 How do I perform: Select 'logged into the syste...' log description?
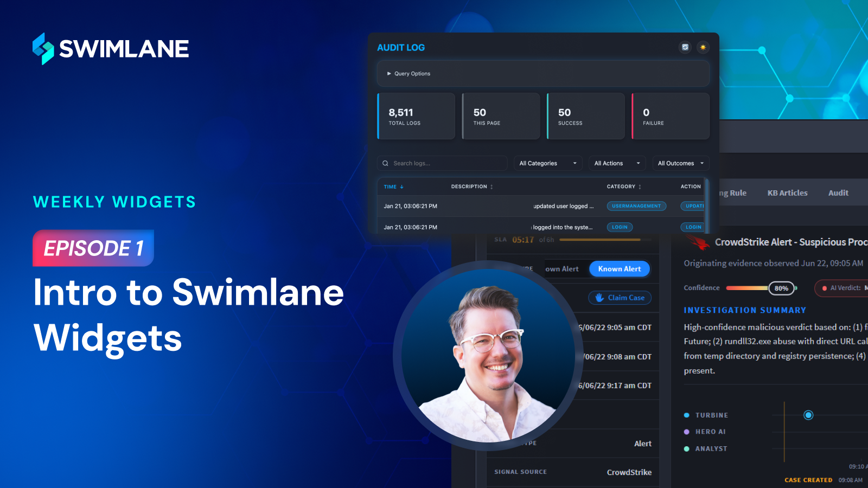562,227
